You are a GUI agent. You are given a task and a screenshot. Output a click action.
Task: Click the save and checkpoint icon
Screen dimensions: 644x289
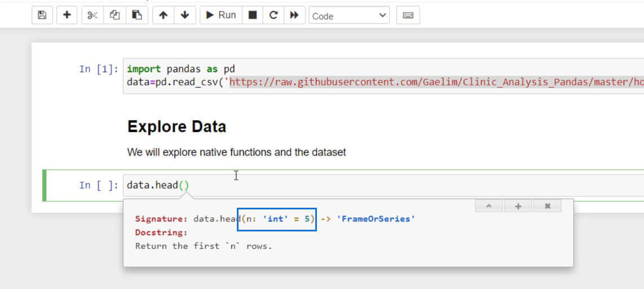click(x=42, y=15)
